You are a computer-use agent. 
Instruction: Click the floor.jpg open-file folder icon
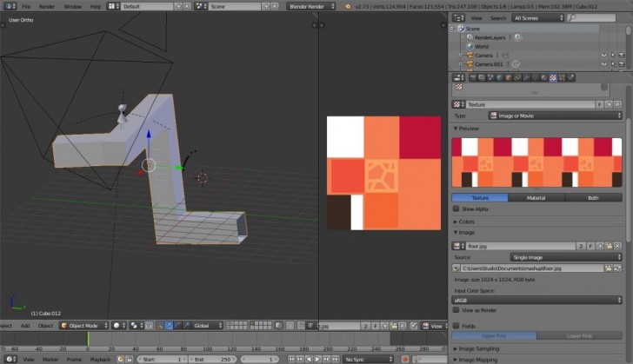(x=609, y=246)
